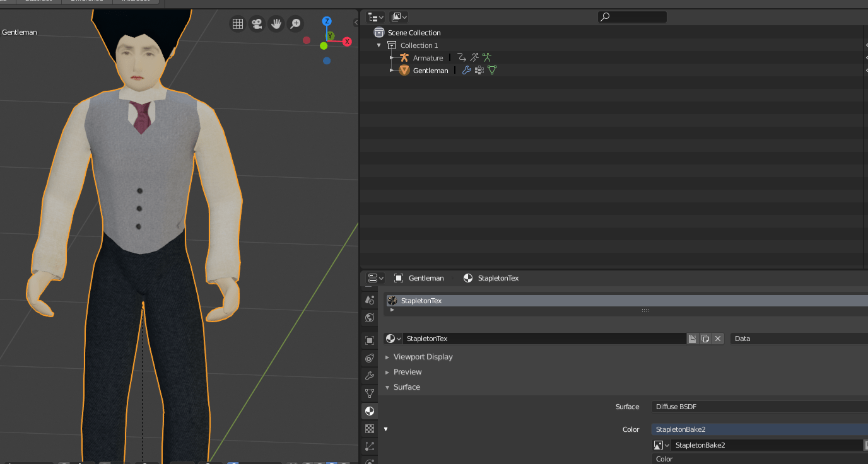
Task: Click the bright green negative Y dot
Action: point(324,45)
